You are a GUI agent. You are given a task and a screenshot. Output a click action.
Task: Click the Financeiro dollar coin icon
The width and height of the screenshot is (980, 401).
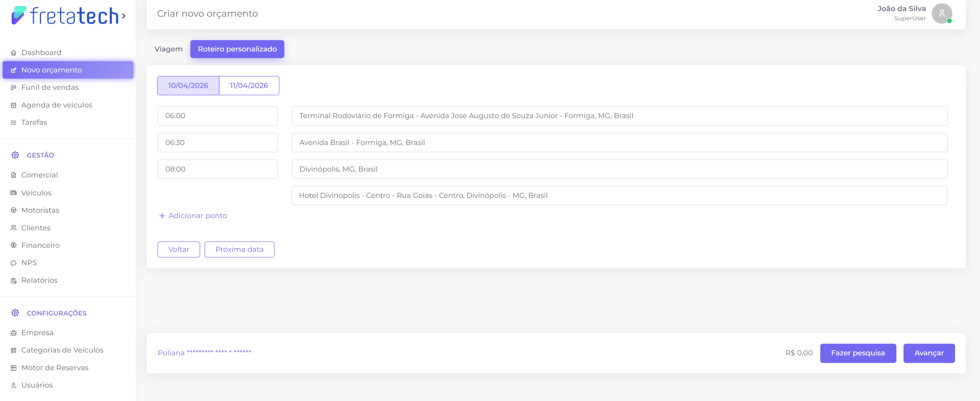14,245
